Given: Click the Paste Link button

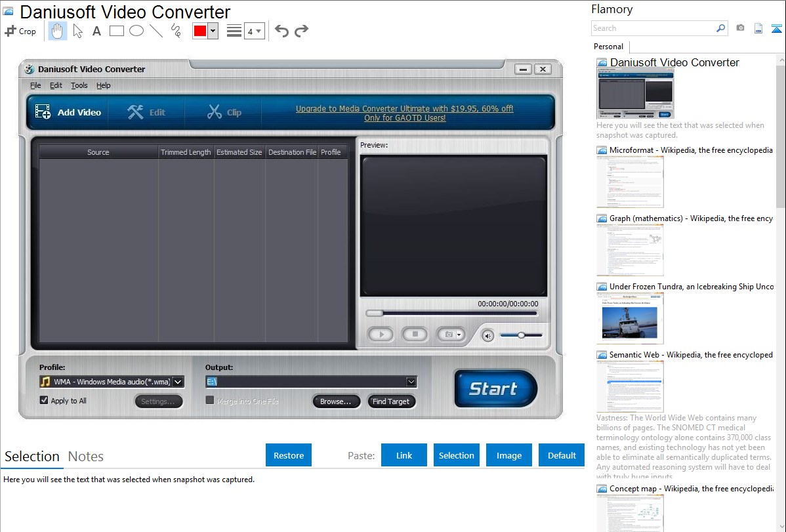Looking at the screenshot, I should click(x=404, y=455).
